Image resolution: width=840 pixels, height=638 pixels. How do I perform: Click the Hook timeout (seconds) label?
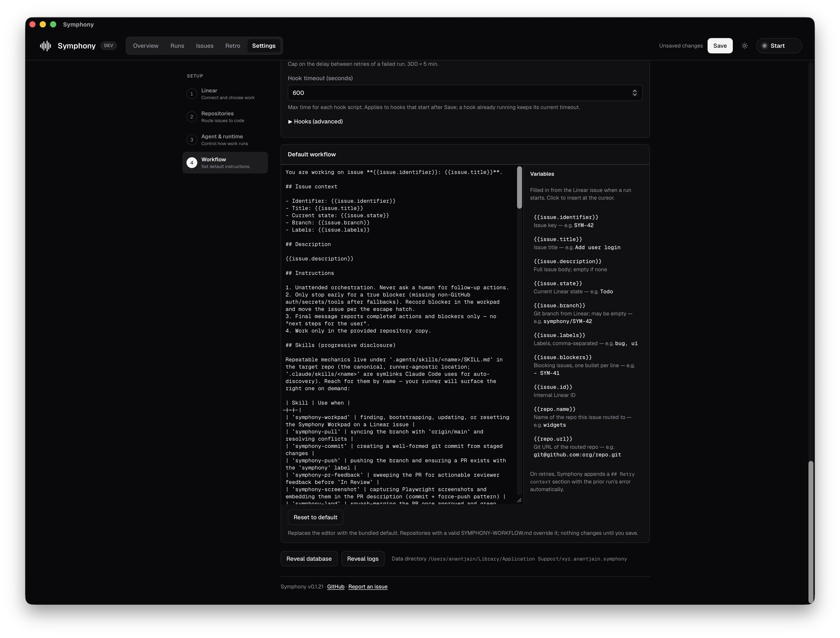click(x=320, y=78)
